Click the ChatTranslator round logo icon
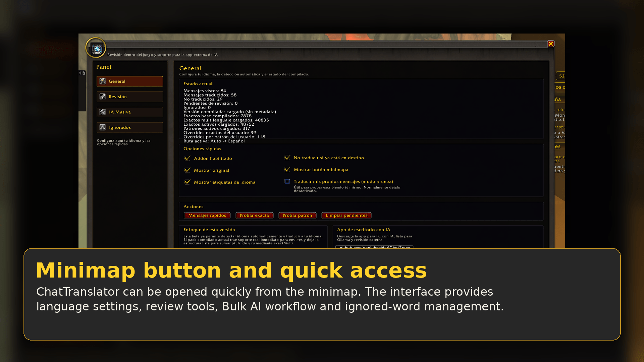Image resolution: width=644 pixels, height=362 pixels. pyautogui.click(x=96, y=48)
